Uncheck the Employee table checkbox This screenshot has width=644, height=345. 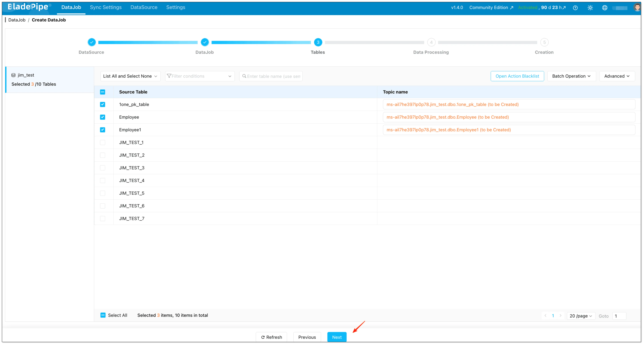(102, 117)
